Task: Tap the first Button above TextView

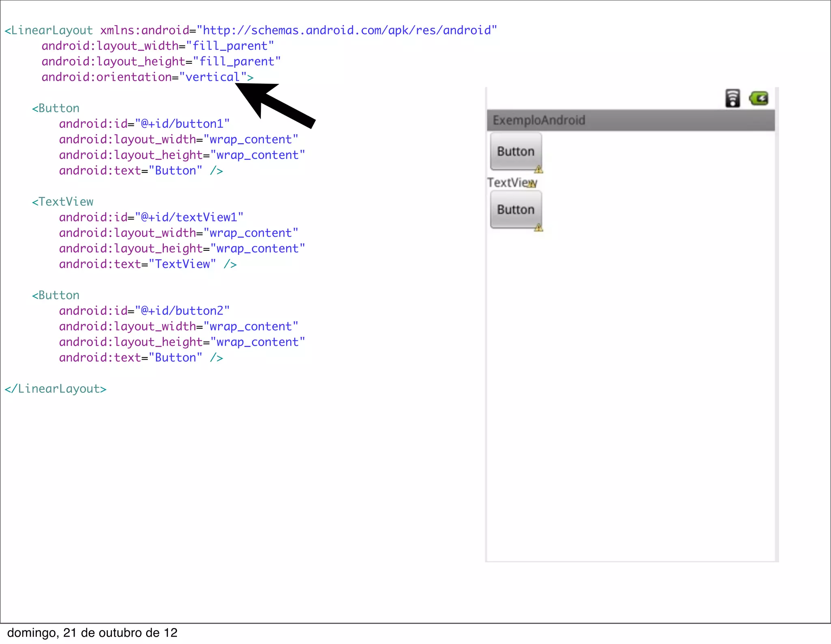Action: coord(516,151)
